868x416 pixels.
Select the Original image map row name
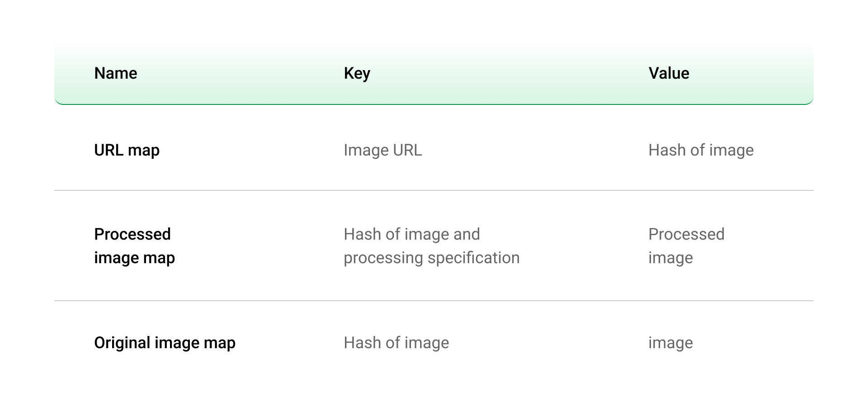pyautogui.click(x=165, y=343)
